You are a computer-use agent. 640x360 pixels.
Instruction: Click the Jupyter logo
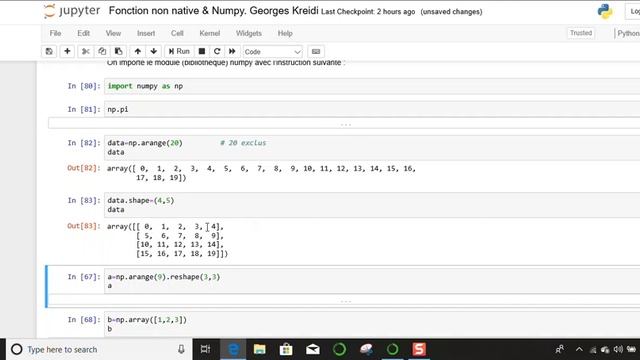point(72,11)
